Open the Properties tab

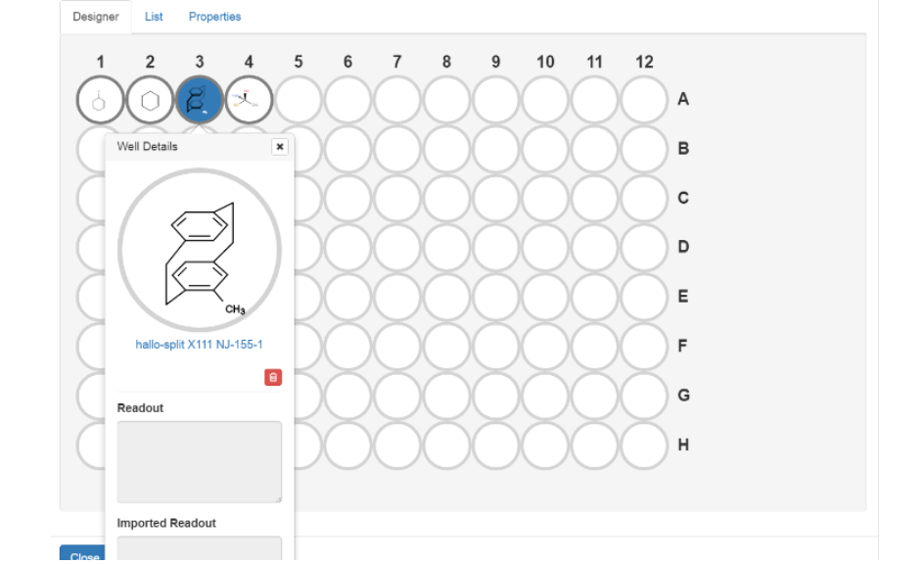click(214, 17)
